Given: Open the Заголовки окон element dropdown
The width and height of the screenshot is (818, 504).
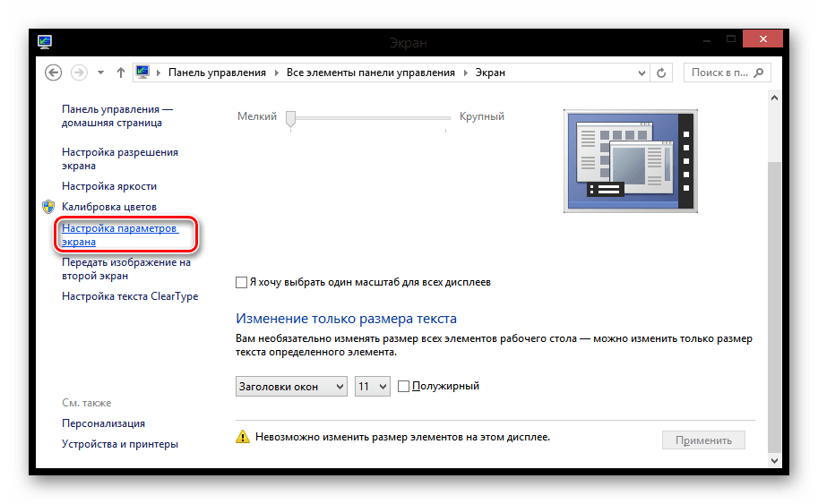Looking at the screenshot, I should pos(291,386).
